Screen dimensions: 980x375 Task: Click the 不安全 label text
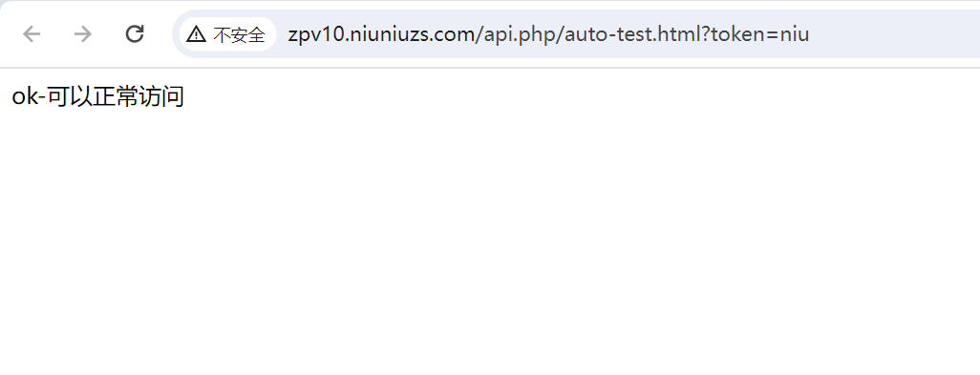[240, 34]
